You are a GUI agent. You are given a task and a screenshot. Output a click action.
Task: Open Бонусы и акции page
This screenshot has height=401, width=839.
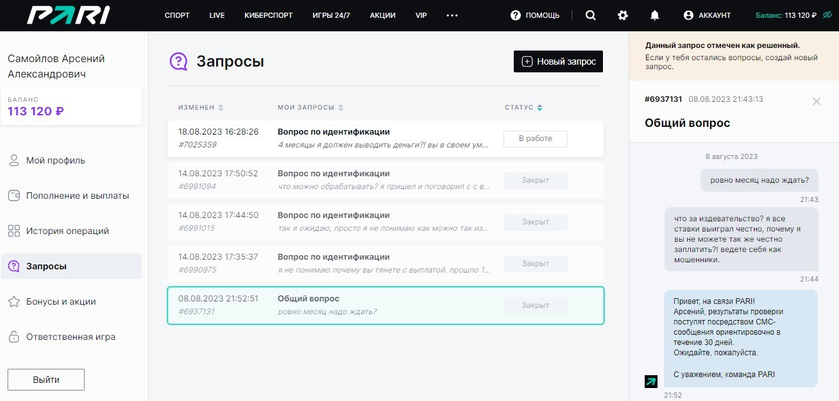pyautogui.click(x=61, y=301)
